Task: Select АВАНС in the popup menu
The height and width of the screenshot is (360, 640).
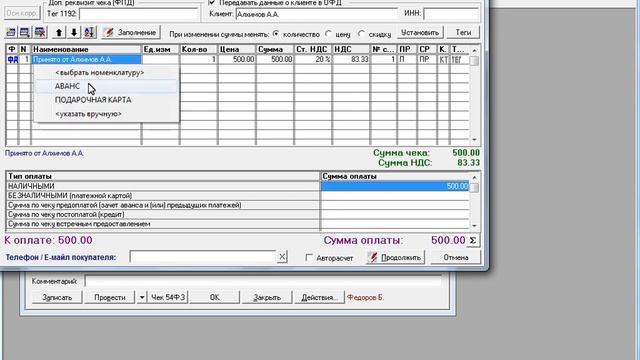Action: tap(107, 86)
